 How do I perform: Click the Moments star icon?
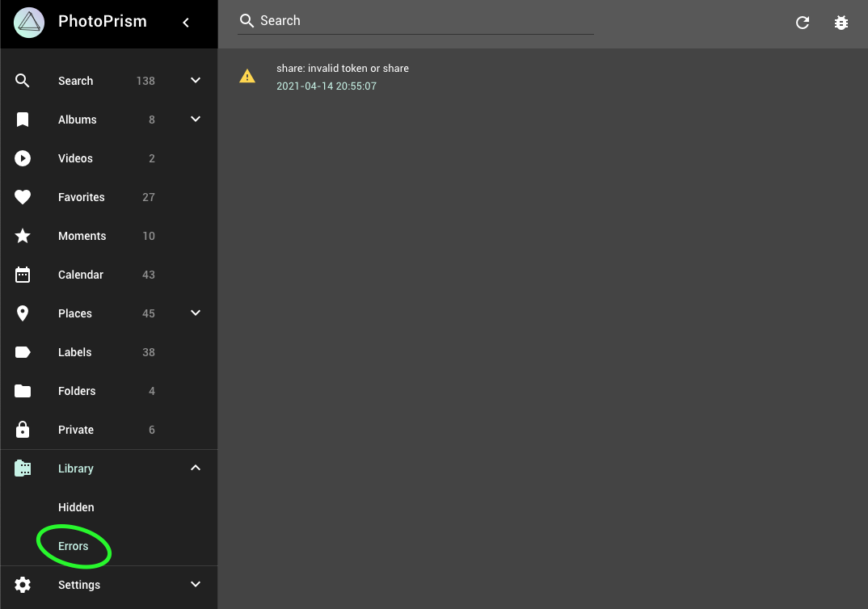point(22,236)
